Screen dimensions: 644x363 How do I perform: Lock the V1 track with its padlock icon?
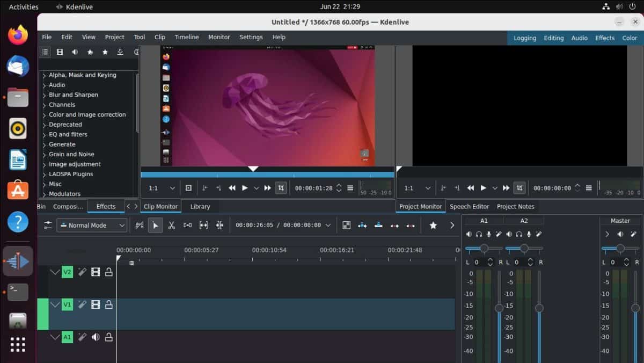tap(109, 304)
